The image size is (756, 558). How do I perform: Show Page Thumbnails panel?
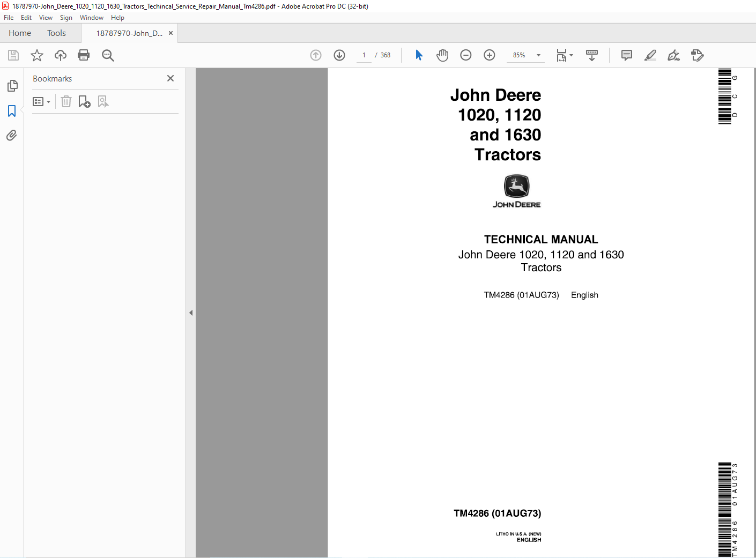12,86
